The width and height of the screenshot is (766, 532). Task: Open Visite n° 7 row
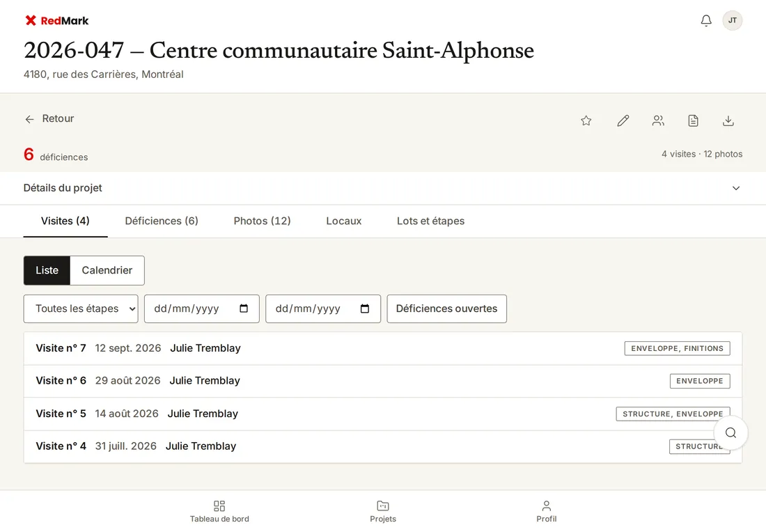383,348
